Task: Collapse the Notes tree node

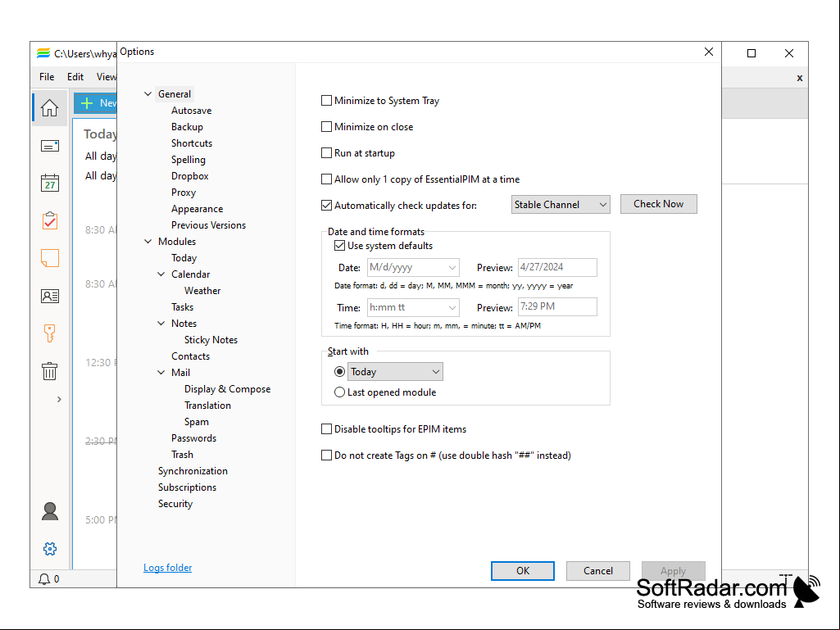Action: coord(161,323)
